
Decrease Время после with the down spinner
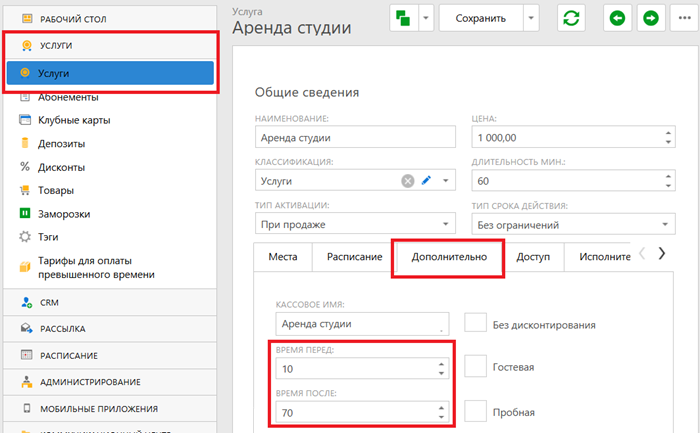click(441, 417)
